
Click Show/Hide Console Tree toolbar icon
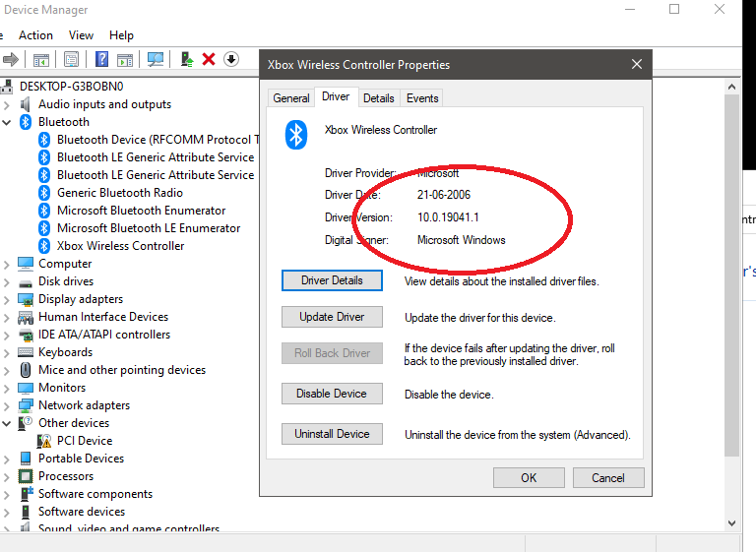41,60
